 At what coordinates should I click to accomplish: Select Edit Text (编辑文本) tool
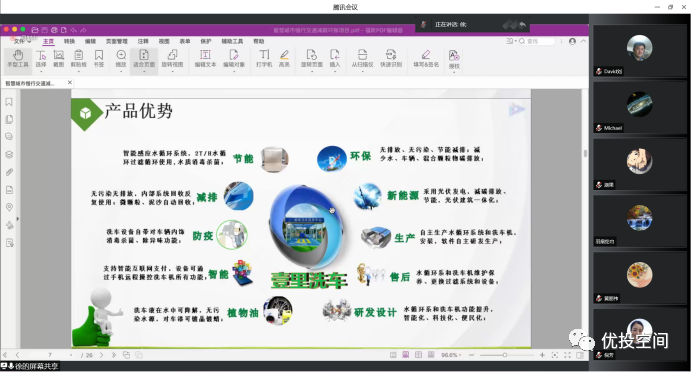click(205, 59)
